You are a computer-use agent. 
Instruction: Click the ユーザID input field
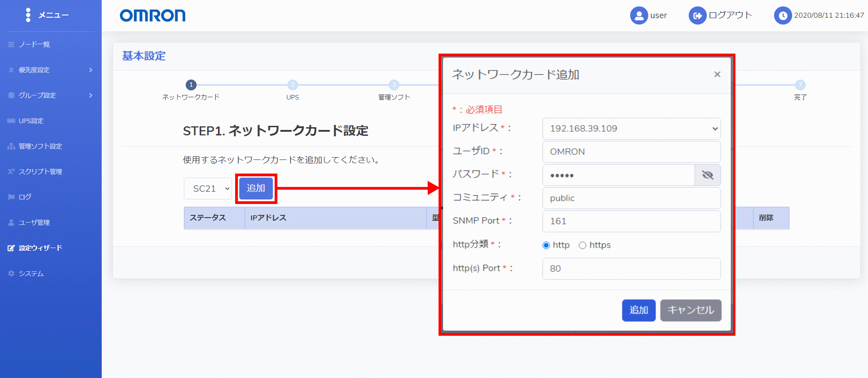[631, 152]
